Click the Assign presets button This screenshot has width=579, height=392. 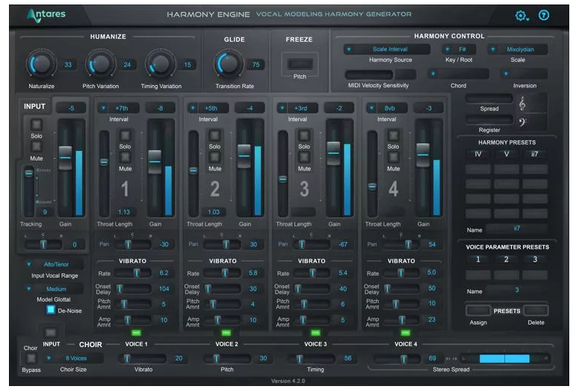pos(478,310)
